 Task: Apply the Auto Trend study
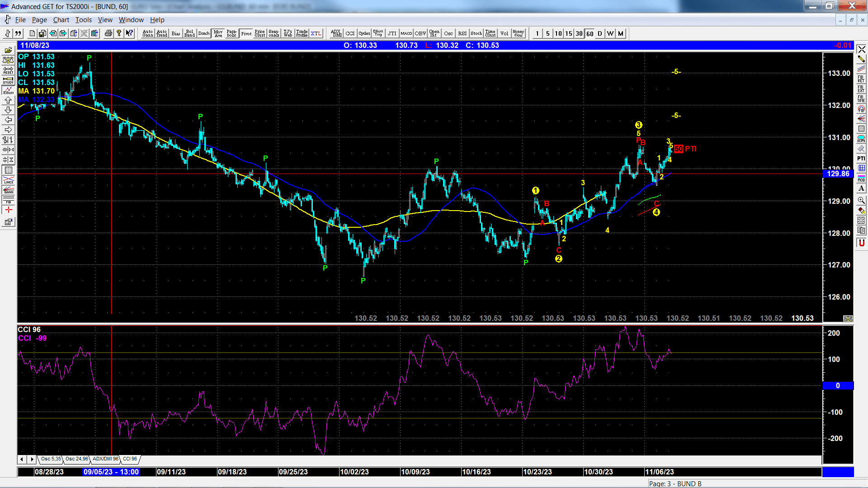pyautogui.click(x=162, y=33)
